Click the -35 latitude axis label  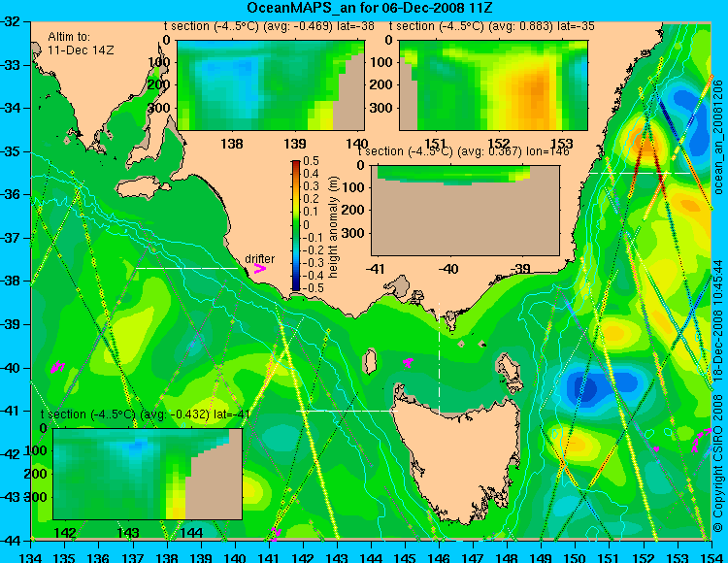coord(11,151)
